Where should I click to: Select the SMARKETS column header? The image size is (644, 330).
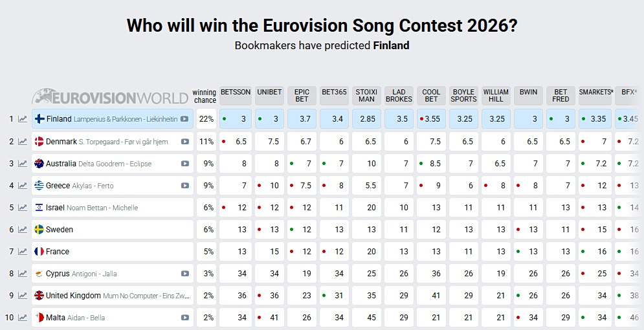click(595, 93)
